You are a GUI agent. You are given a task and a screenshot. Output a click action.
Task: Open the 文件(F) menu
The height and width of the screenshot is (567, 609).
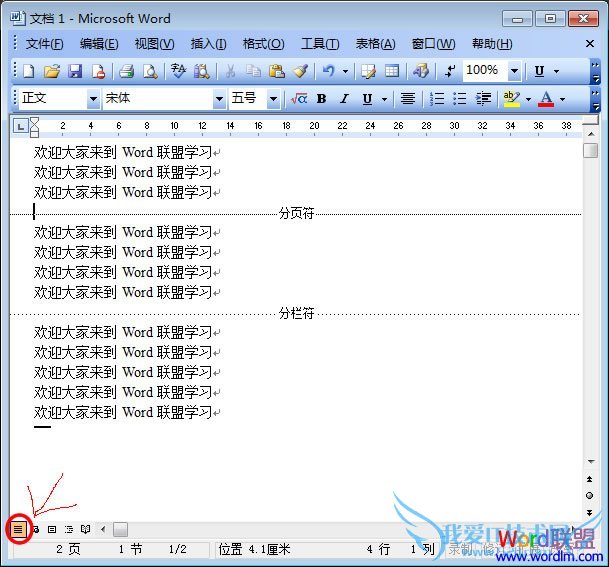click(x=44, y=44)
